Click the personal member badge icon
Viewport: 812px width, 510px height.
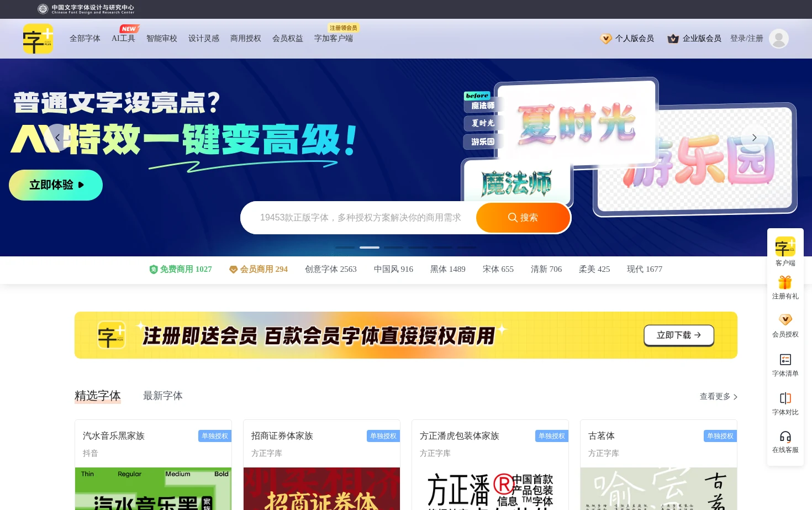(x=606, y=39)
